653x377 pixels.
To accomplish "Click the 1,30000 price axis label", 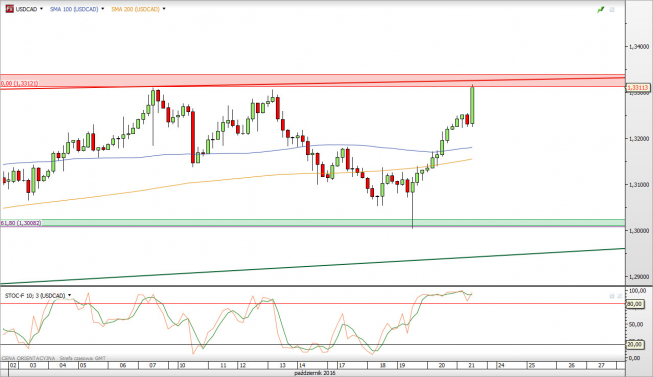I will (x=639, y=230).
